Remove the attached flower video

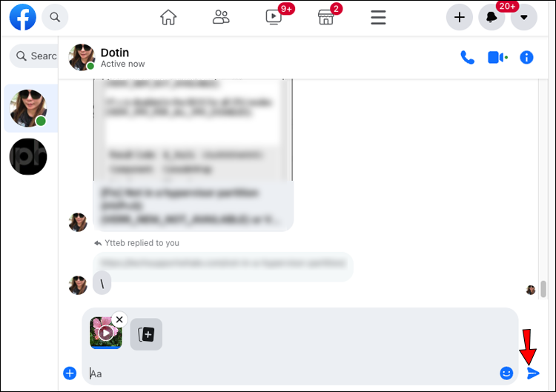(x=119, y=319)
